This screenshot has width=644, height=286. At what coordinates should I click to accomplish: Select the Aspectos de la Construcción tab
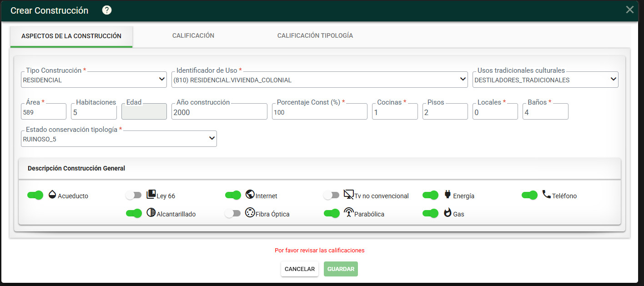tap(71, 36)
